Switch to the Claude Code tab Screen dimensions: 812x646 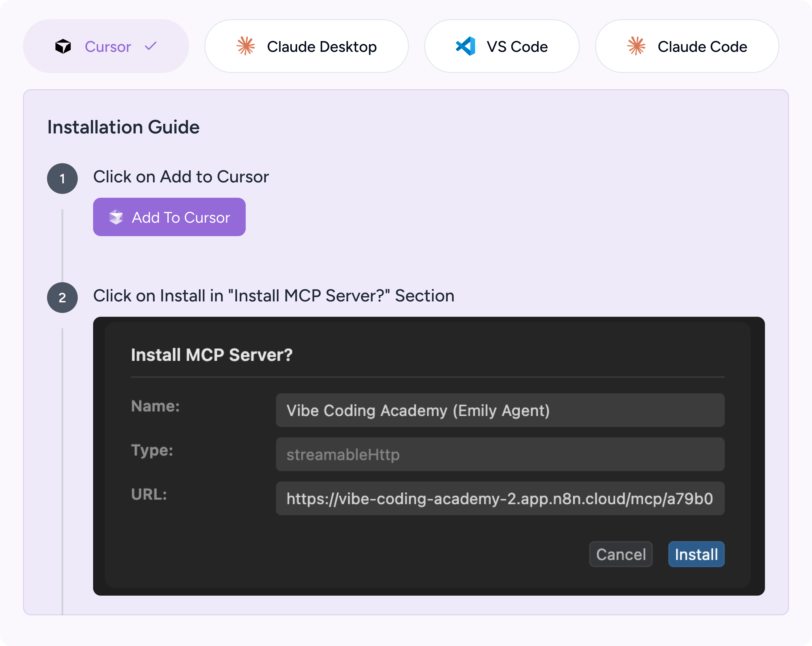(x=687, y=46)
